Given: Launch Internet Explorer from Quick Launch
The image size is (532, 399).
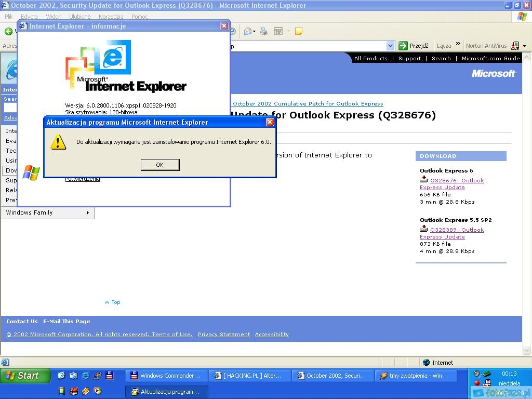Looking at the screenshot, I should click(x=86, y=375).
